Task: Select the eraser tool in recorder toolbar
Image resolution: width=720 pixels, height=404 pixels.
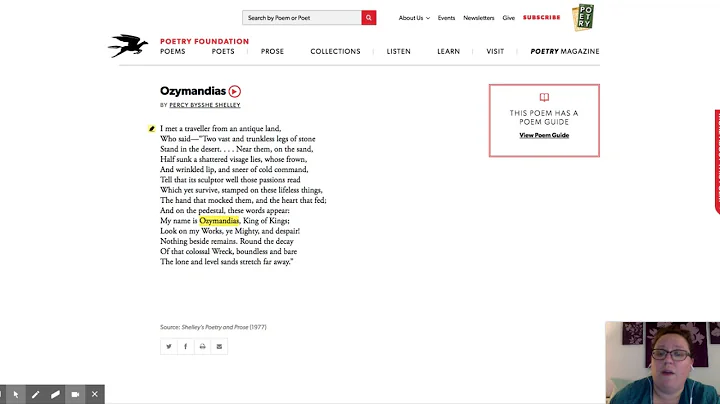Action: coord(55,394)
